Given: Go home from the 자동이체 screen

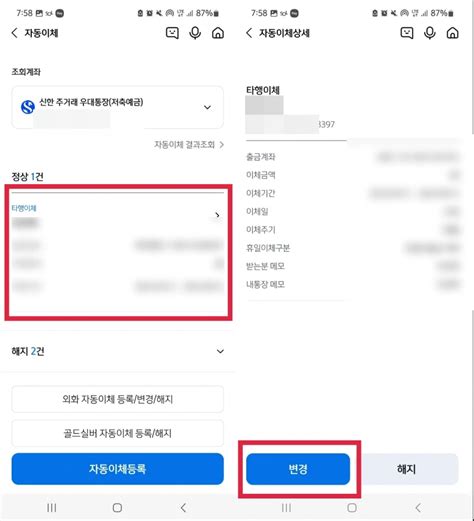Looking at the screenshot, I should (x=218, y=33).
